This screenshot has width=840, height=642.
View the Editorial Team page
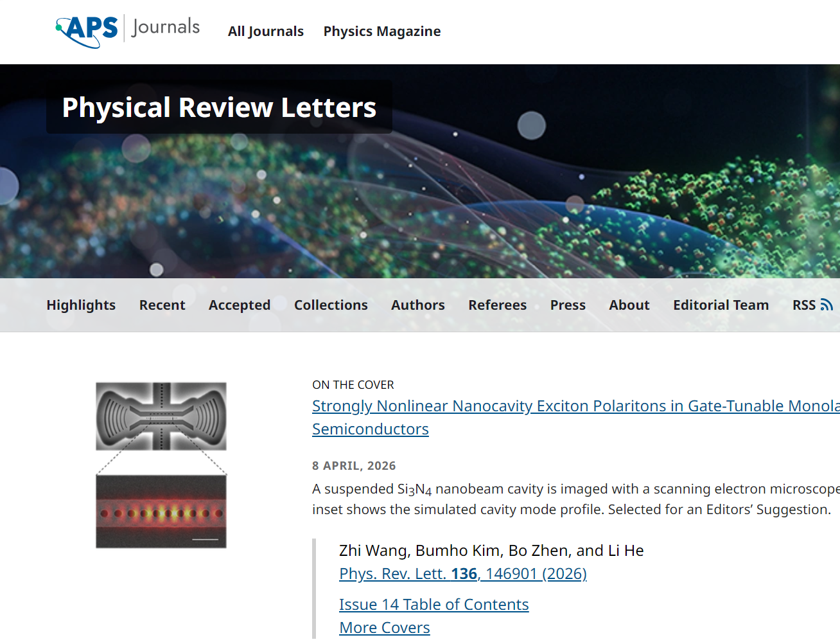point(721,305)
